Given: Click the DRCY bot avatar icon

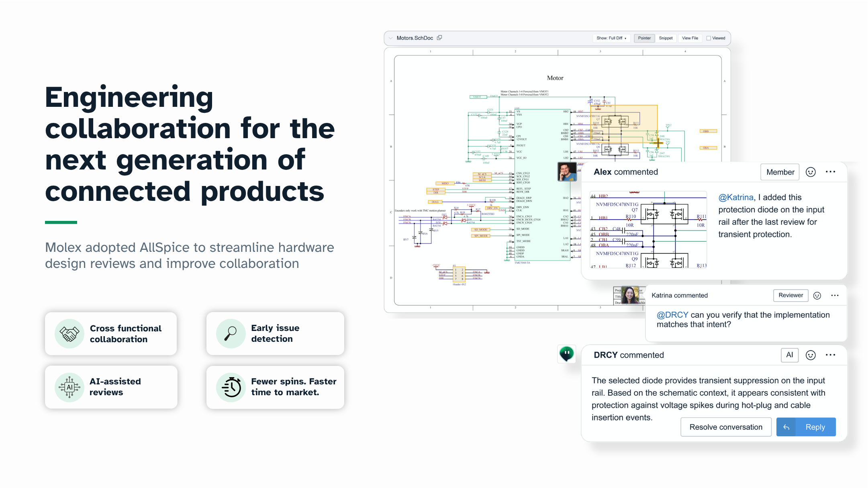Looking at the screenshot, I should click(x=566, y=354).
